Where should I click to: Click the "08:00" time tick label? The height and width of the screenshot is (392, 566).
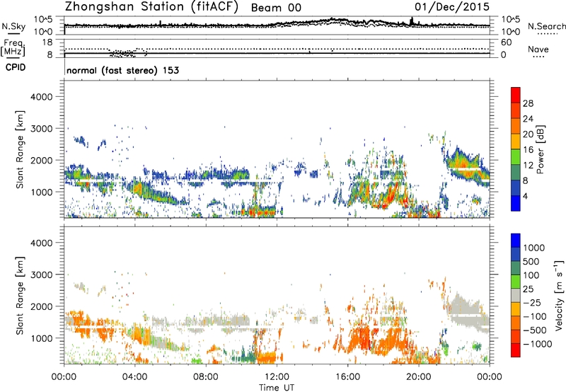tap(205, 377)
